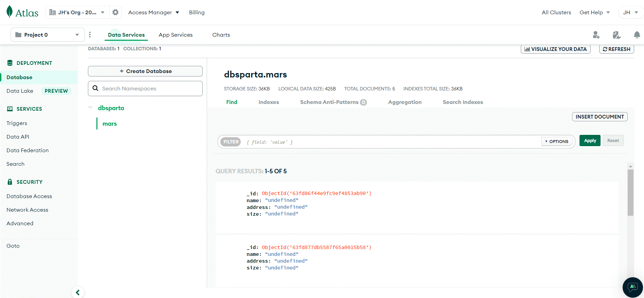Switch to the Data Services tab
The height and width of the screenshot is (298, 644).
pos(126,35)
